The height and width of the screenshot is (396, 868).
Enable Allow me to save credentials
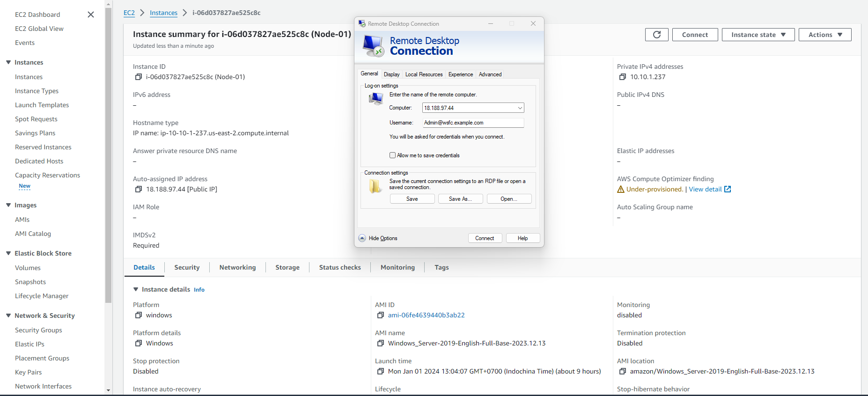click(393, 155)
